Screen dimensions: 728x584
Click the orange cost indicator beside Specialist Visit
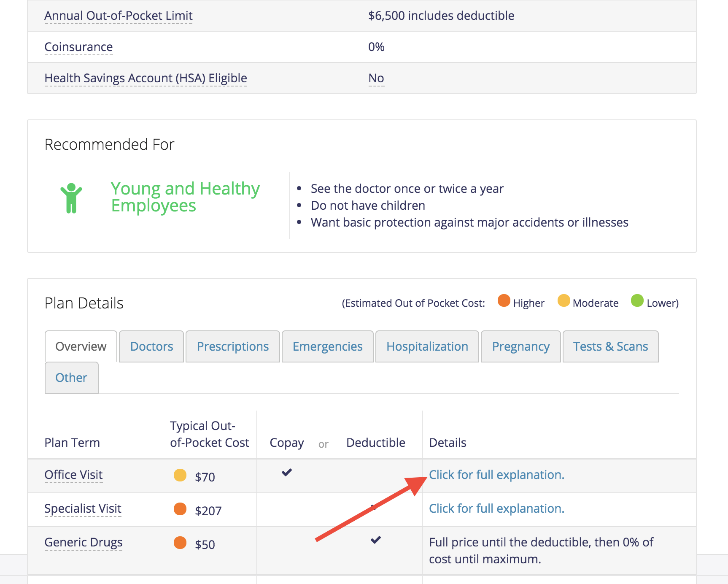(180, 509)
